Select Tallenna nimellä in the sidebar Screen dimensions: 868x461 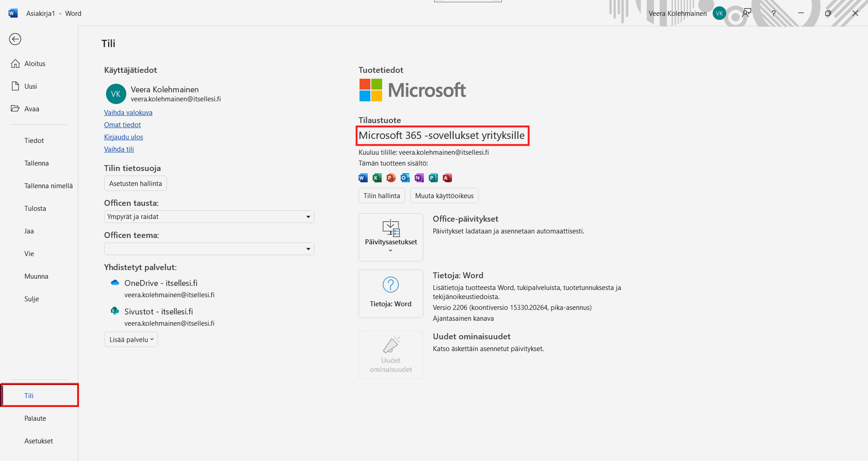point(48,186)
